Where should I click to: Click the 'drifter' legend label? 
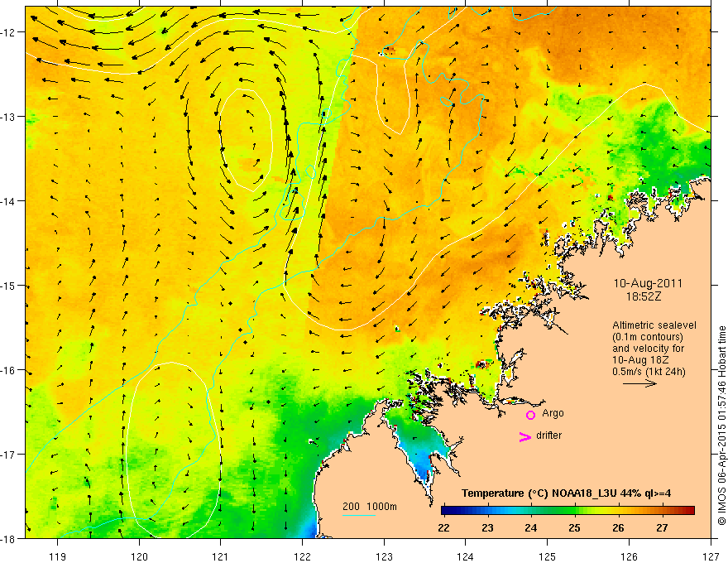(548, 435)
